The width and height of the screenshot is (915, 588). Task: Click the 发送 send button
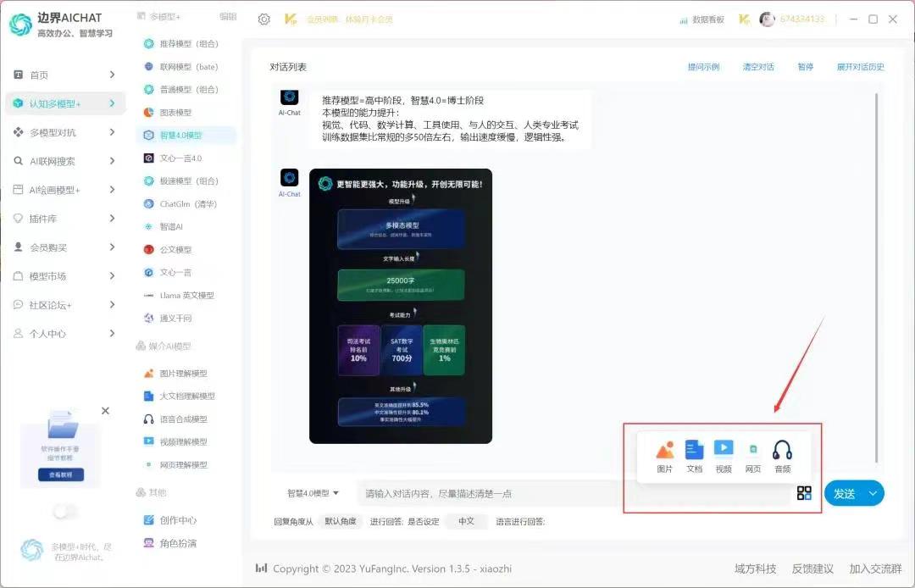[x=845, y=493]
